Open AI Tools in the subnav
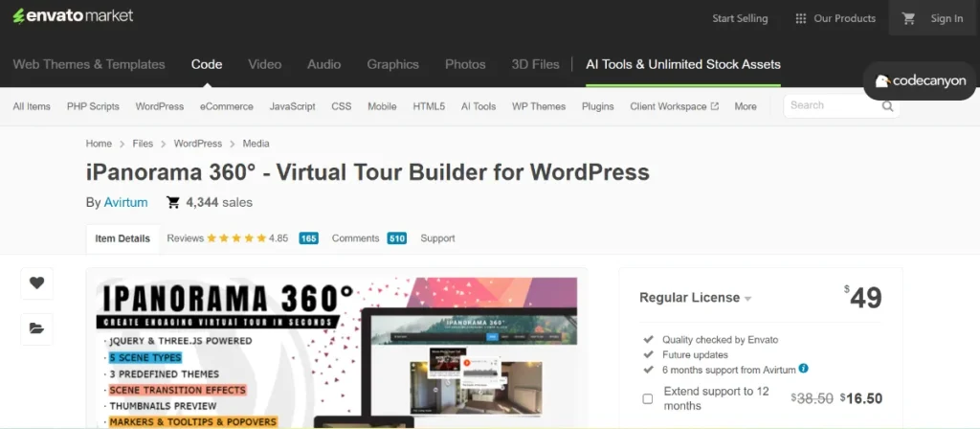Screen dimensions: 980x429 click(479, 106)
